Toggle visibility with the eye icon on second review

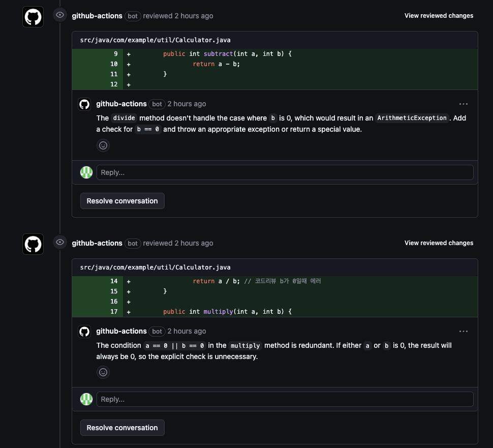pyautogui.click(x=59, y=242)
